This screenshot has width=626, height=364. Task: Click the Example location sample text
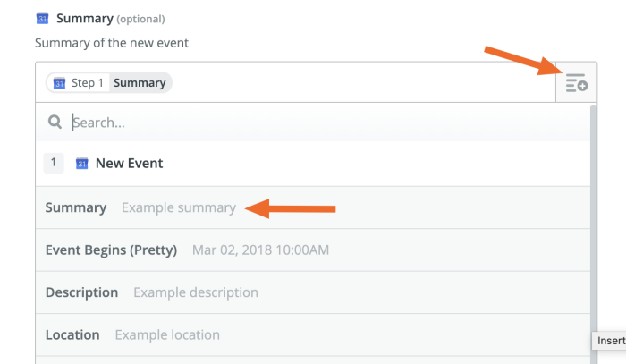point(167,334)
